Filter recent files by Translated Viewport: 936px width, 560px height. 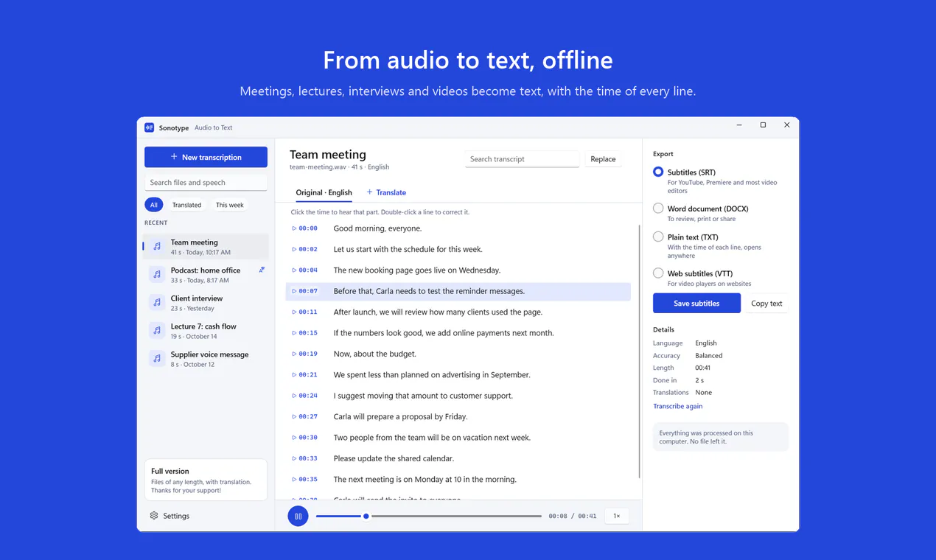pyautogui.click(x=186, y=205)
